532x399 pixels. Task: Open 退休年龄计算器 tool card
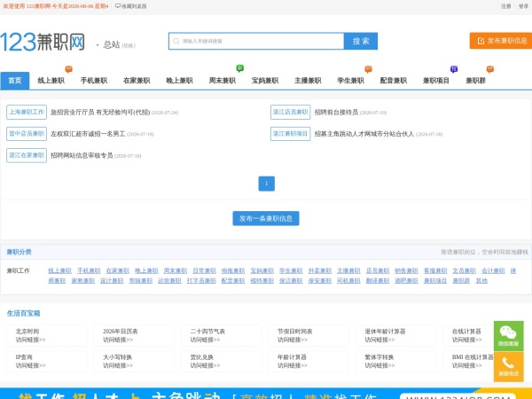395,335
